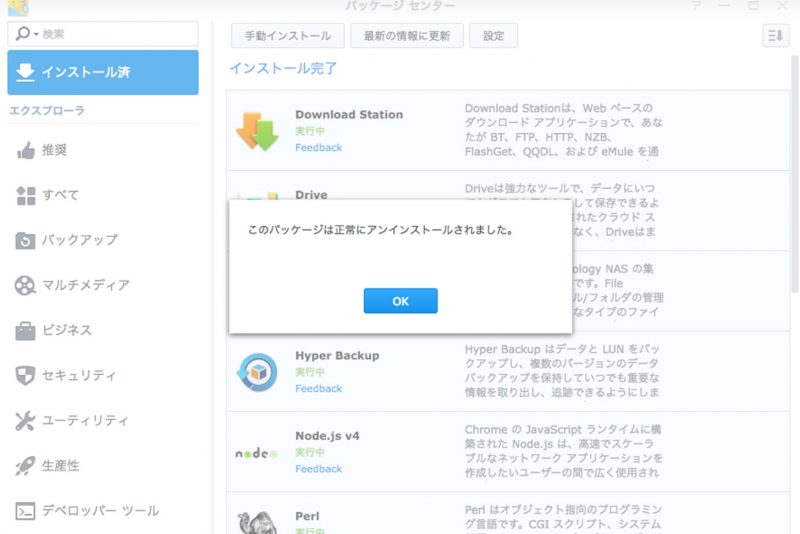Click the uninstall success message text
Image resolution: width=800 pixels, height=534 pixels.
click(381, 230)
